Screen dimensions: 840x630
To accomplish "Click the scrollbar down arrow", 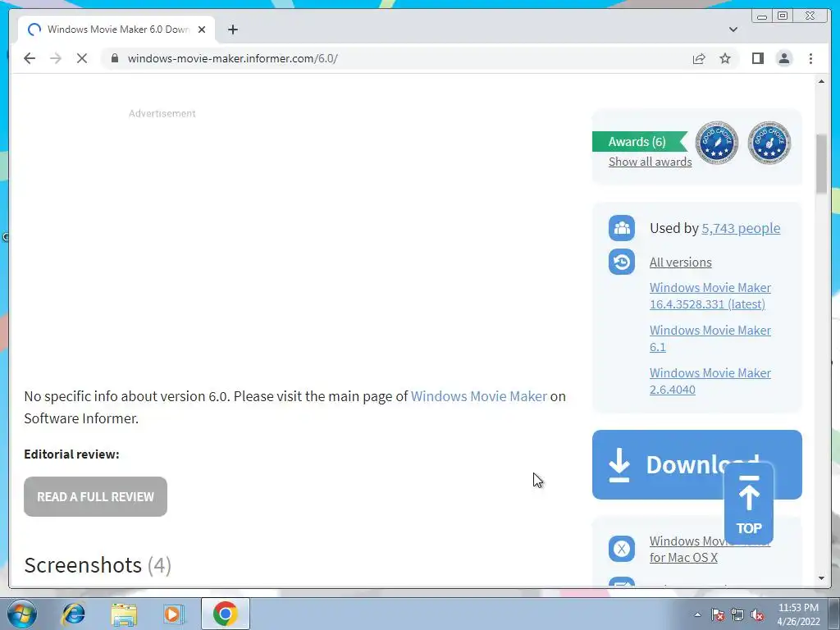I will click(821, 578).
